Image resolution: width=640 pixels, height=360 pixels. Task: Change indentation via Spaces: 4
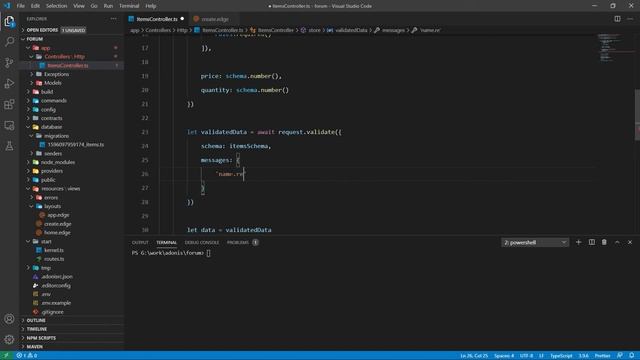[504, 356]
